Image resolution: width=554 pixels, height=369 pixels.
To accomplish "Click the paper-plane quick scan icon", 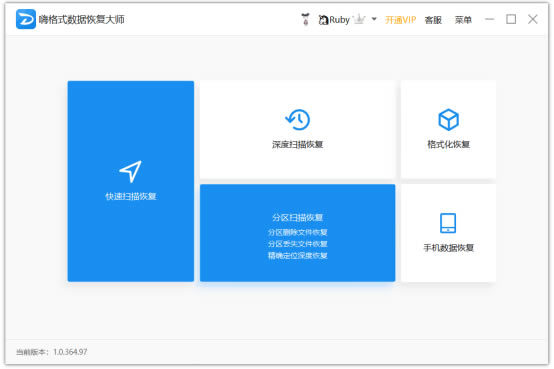I will 131,171.
